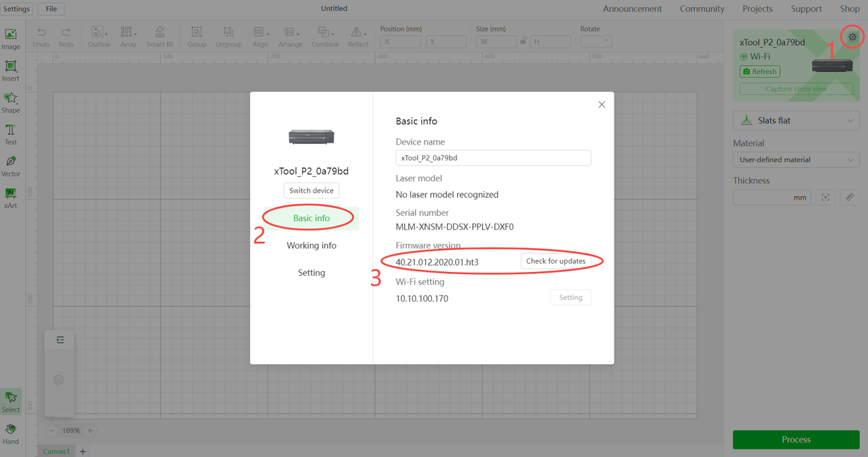Go to Community
The image size is (868, 457).
(x=702, y=9)
